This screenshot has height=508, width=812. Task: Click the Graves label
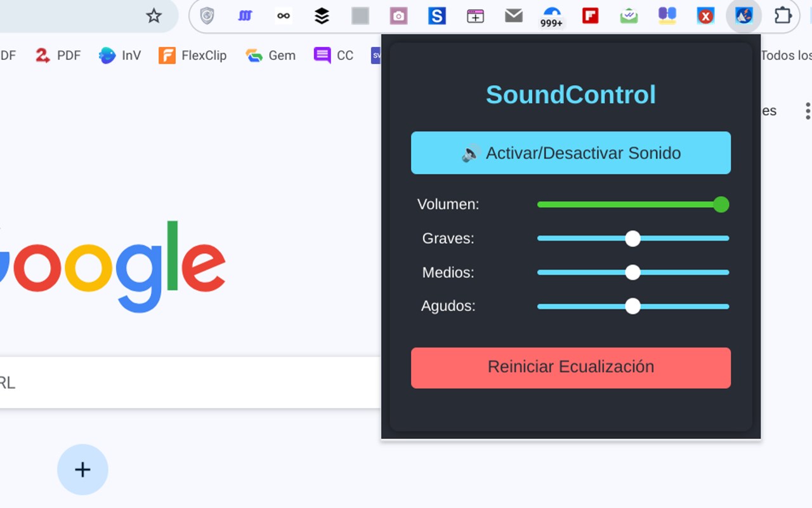point(449,239)
